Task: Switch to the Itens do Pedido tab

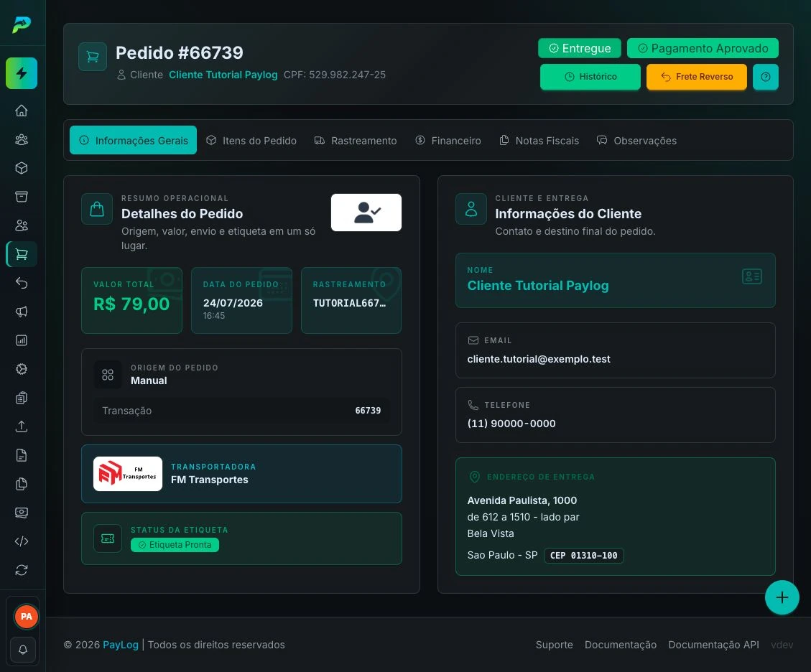Action: pos(251,140)
